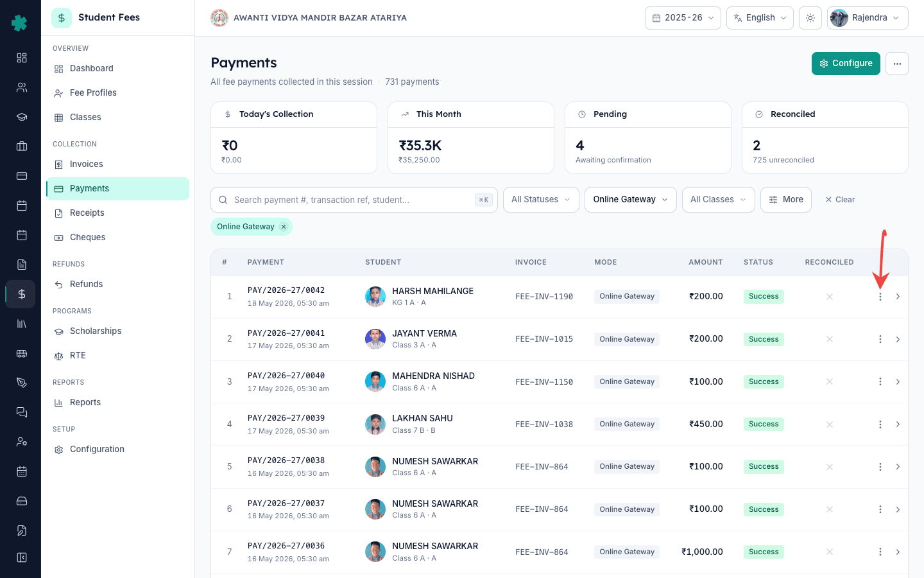Clear all filters with the Clear link
The width and height of the screenshot is (924, 578).
pyautogui.click(x=840, y=200)
